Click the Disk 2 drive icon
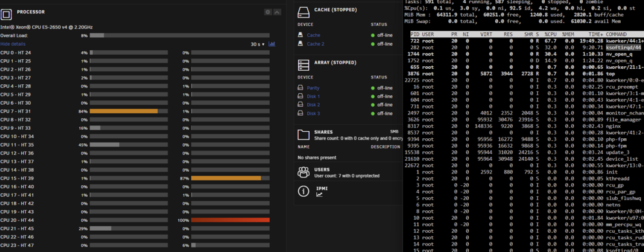Viewport: 644px width, 252px height. tap(300, 105)
